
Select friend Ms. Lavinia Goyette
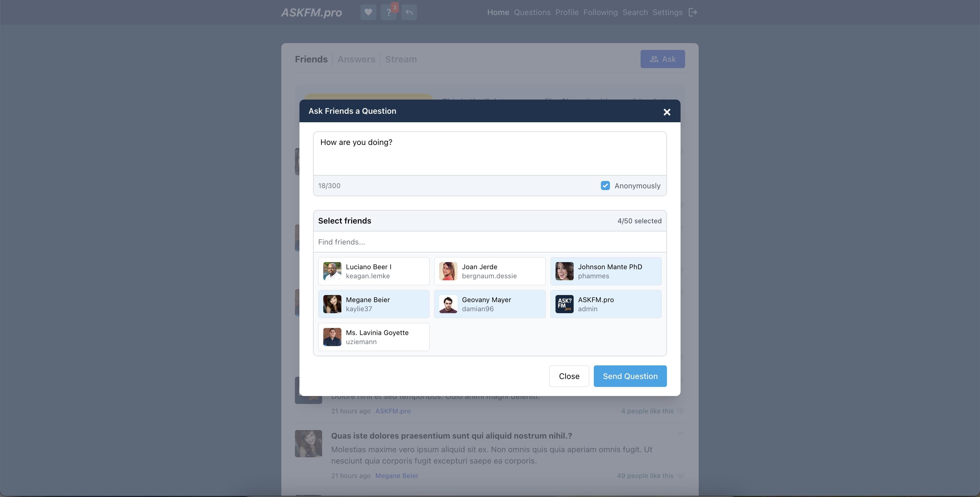pyautogui.click(x=373, y=337)
